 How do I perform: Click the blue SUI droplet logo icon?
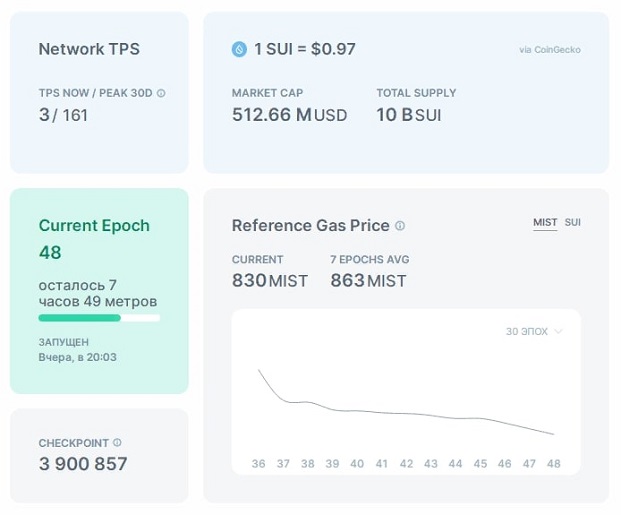point(239,50)
